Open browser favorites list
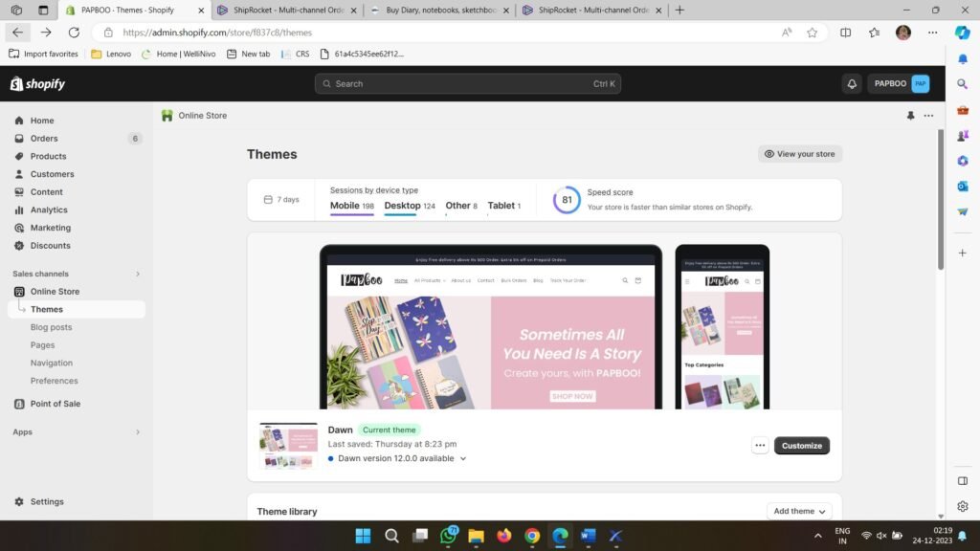The height and width of the screenshot is (551, 980). [874, 33]
